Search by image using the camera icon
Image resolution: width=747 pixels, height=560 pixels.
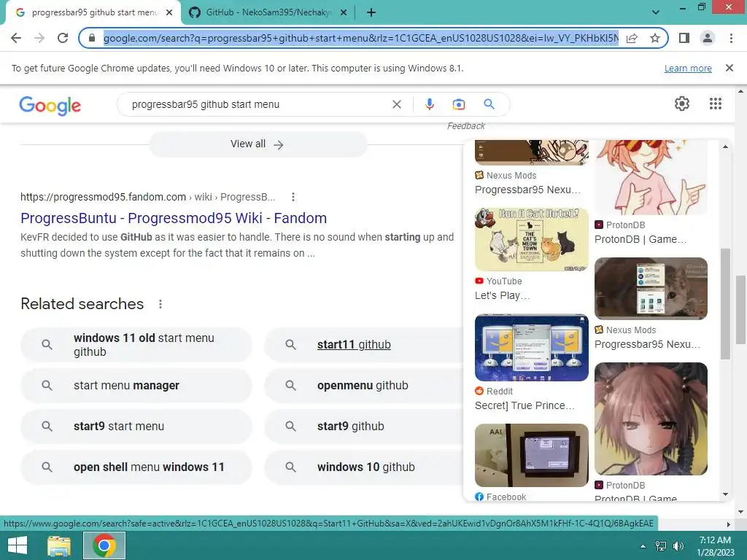pos(458,104)
